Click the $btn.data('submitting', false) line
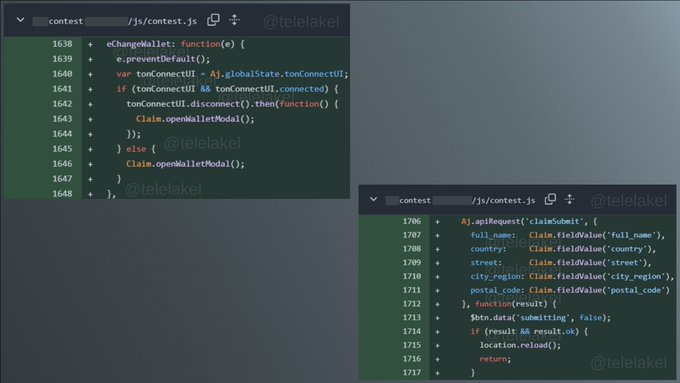Viewport: 680px width, 383px height. tap(540, 318)
